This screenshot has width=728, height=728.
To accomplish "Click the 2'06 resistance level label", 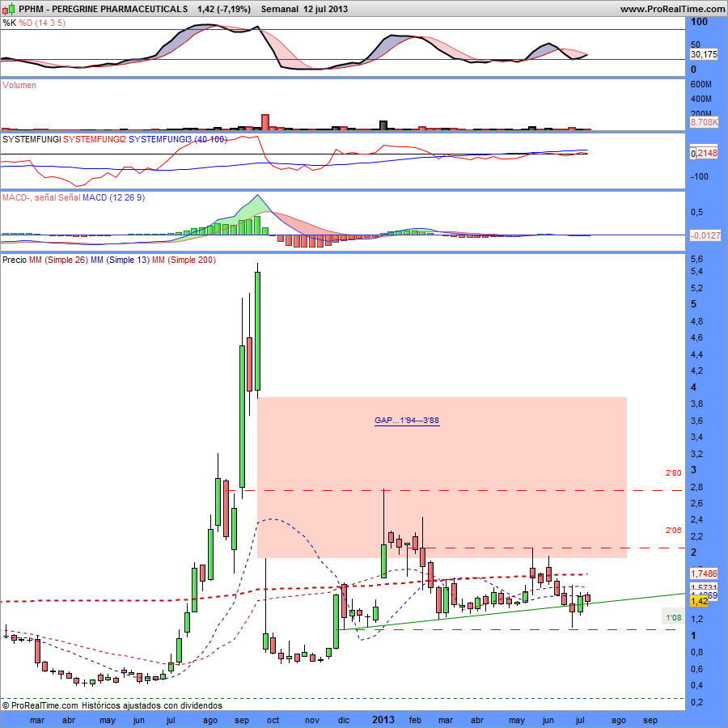I will click(673, 530).
